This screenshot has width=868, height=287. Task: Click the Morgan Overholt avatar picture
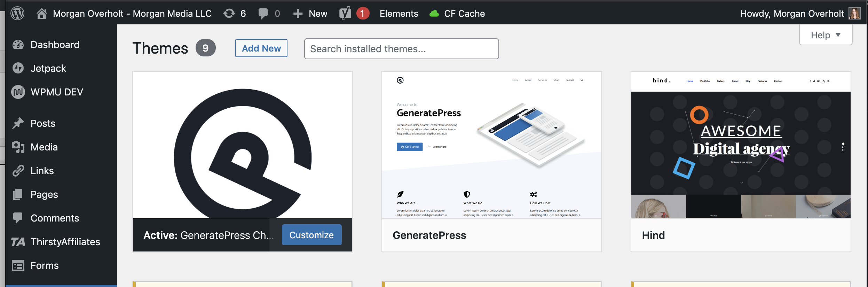point(855,14)
